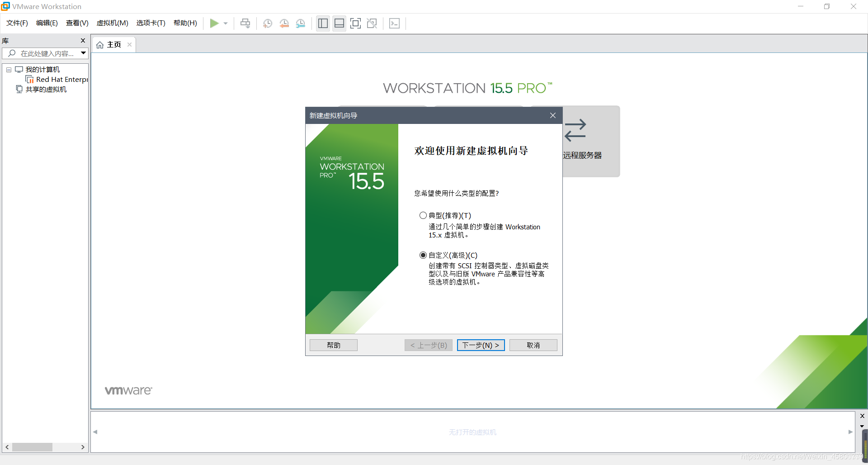Select the 自定义(高级) radio option
The image size is (868, 465).
(x=423, y=255)
